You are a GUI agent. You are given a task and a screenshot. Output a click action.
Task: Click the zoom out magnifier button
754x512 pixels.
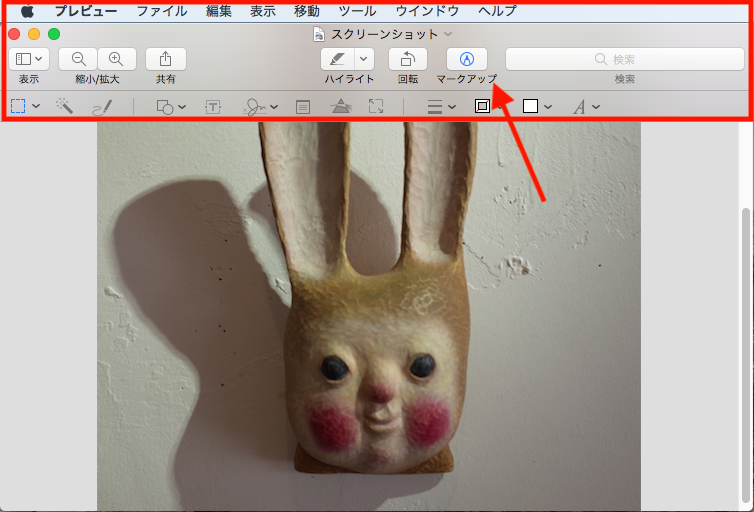[79, 59]
